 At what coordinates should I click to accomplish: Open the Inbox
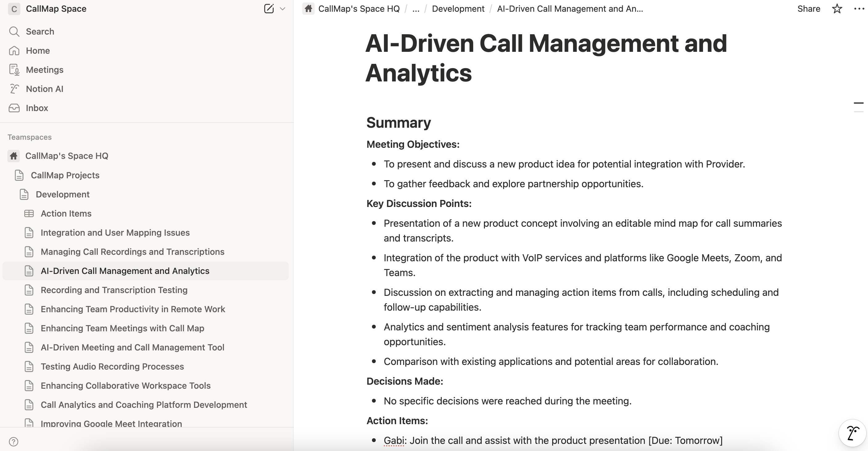37,108
